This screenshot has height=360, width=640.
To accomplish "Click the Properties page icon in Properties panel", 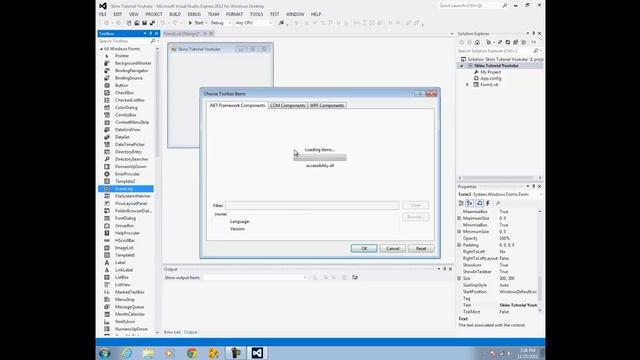I will (480, 203).
